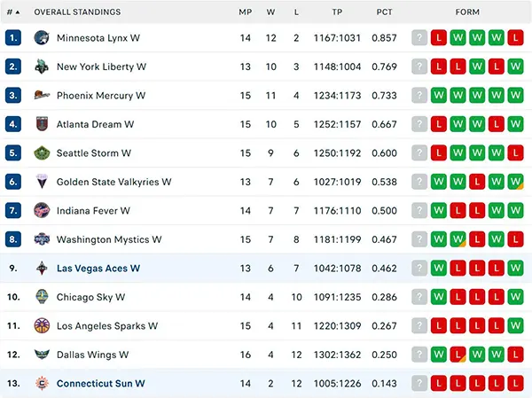Screen dimensions: 532x398
Task: Click the New York Liberty team logo
Action: [42, 66]
